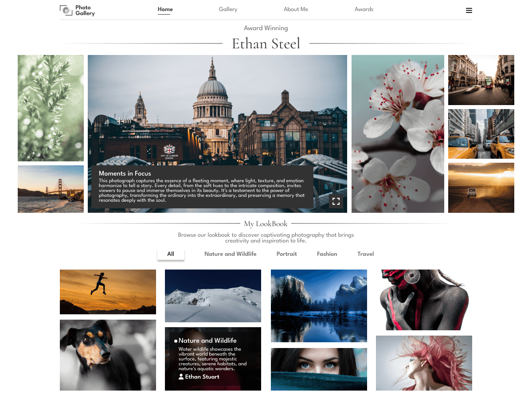Open the hamburger menu in the header
This screenshot has height=399, width=532.
(469, 10)
